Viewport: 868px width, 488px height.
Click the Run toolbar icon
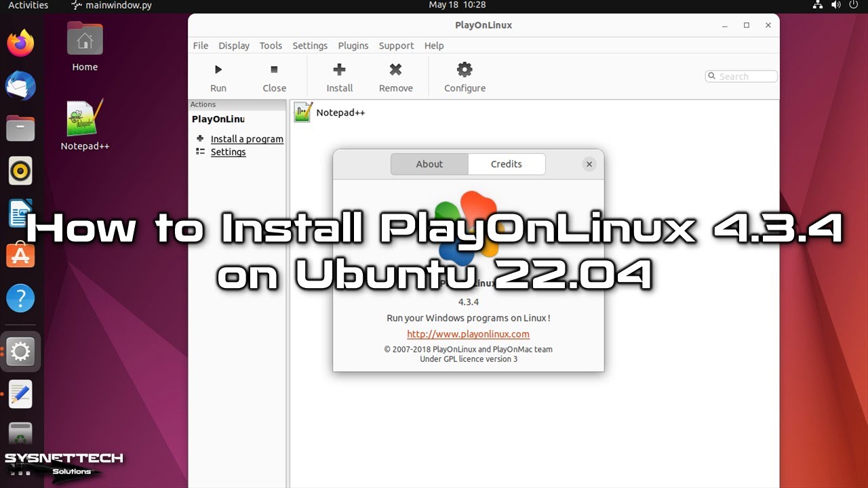pos(218,69)
